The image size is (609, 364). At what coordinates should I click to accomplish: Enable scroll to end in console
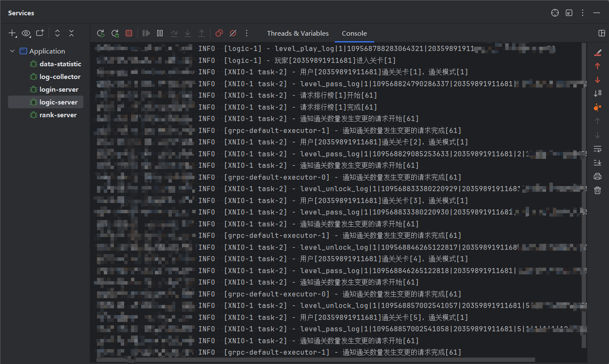[598, 163]
